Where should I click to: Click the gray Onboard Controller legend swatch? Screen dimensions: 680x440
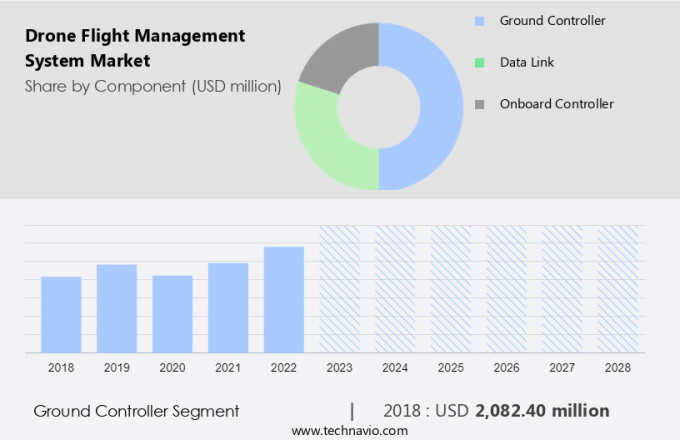click(x=480, y=104)
